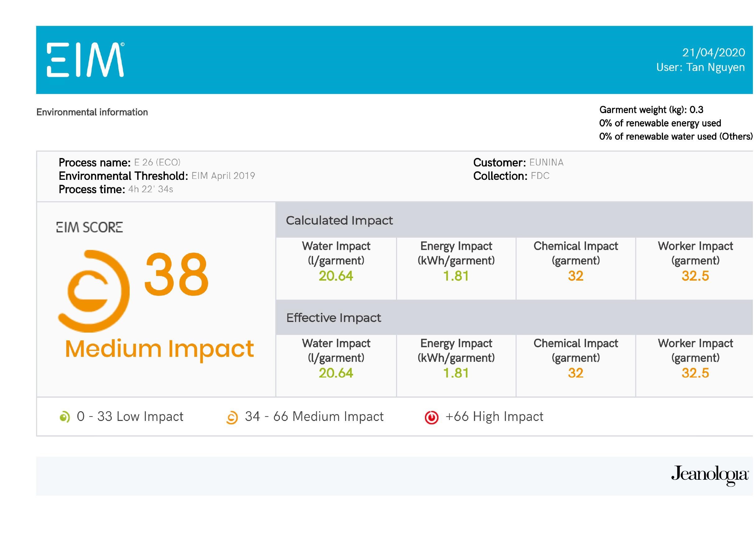Click the process name value 'E 26 (ECO)'
The width and height of the screenshot is (756, 555).
(157, 162)
